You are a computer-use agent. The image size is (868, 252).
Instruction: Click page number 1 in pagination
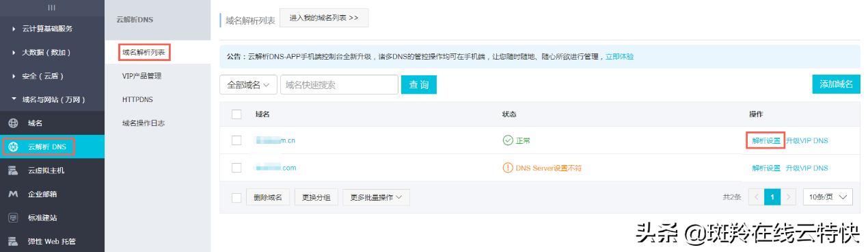tap(772, 197)
